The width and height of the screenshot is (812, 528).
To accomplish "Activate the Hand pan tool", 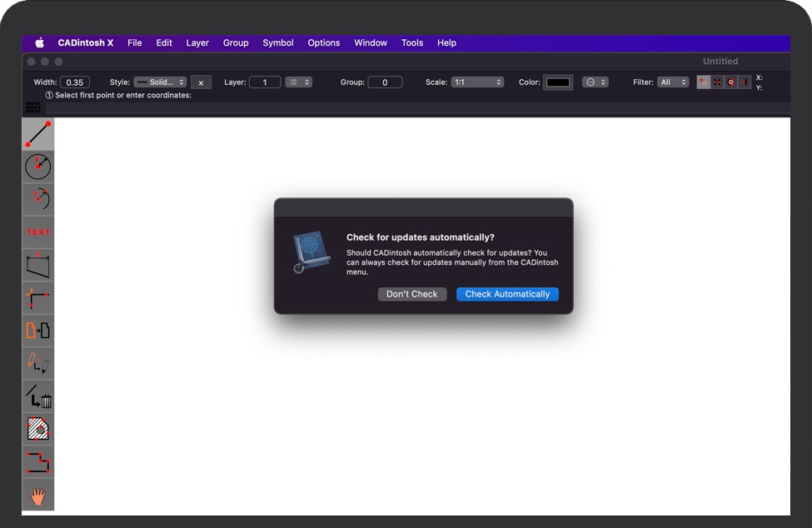I will tap(37, 496).
